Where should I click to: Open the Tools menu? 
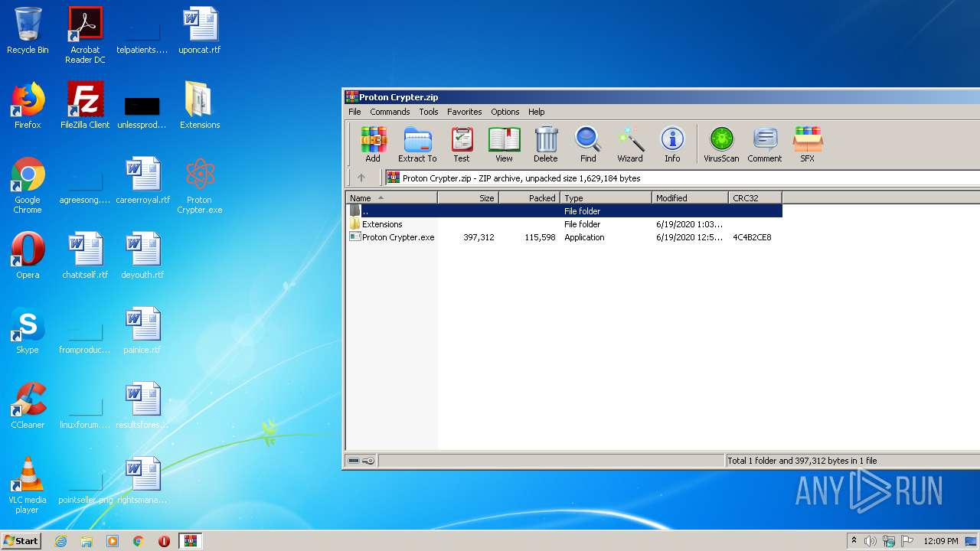click(x=429, y=112)
